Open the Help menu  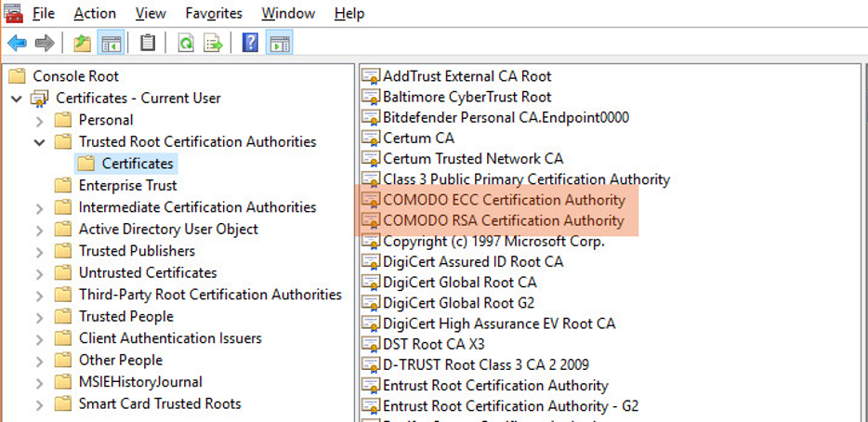(x=349, y=13)
